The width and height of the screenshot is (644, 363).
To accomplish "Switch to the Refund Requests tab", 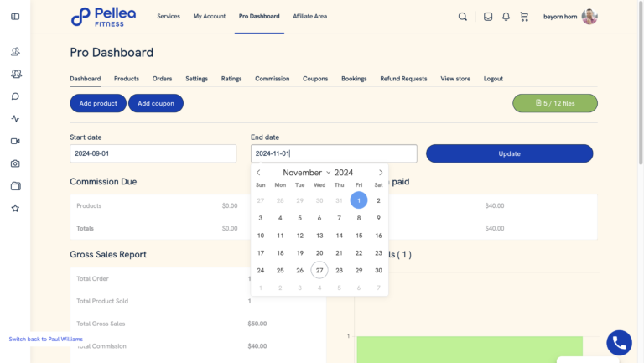I will [403, 79].
